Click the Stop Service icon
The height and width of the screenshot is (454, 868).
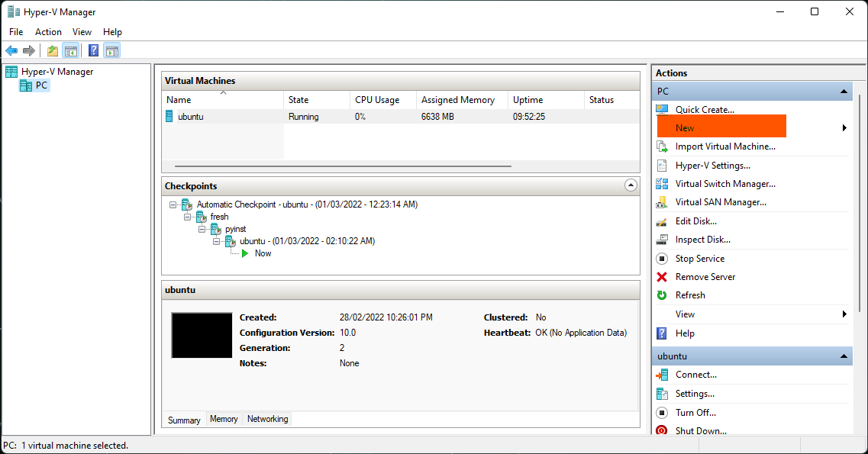(661, 258)
